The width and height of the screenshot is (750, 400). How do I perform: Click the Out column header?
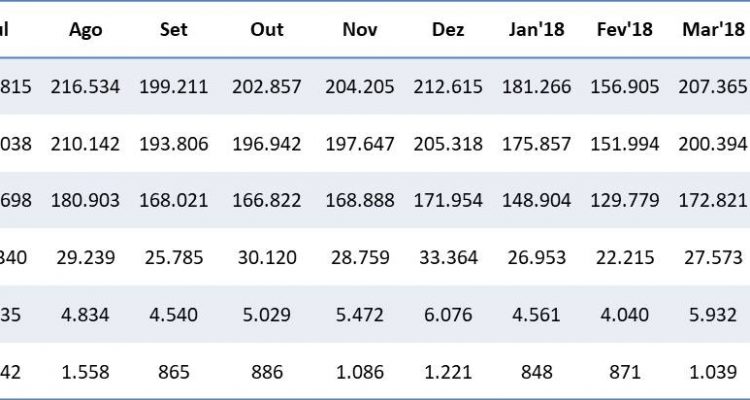[x=265, y=29]
